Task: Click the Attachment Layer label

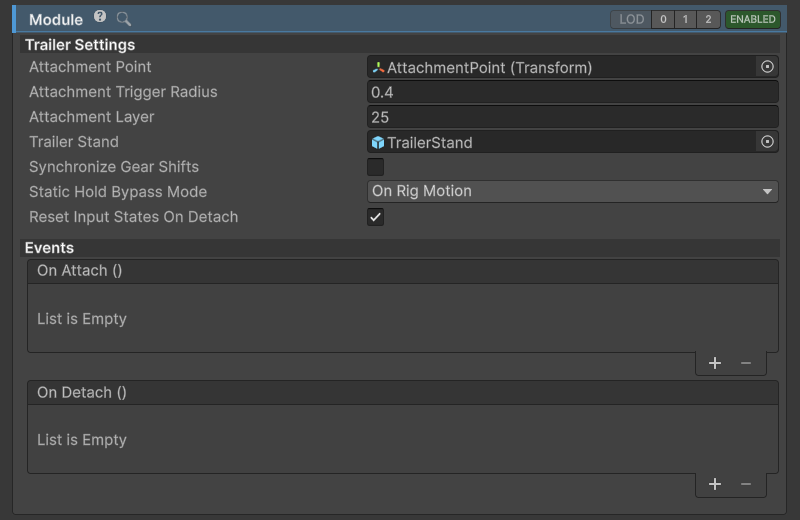Action: click(x=91, y=117)
